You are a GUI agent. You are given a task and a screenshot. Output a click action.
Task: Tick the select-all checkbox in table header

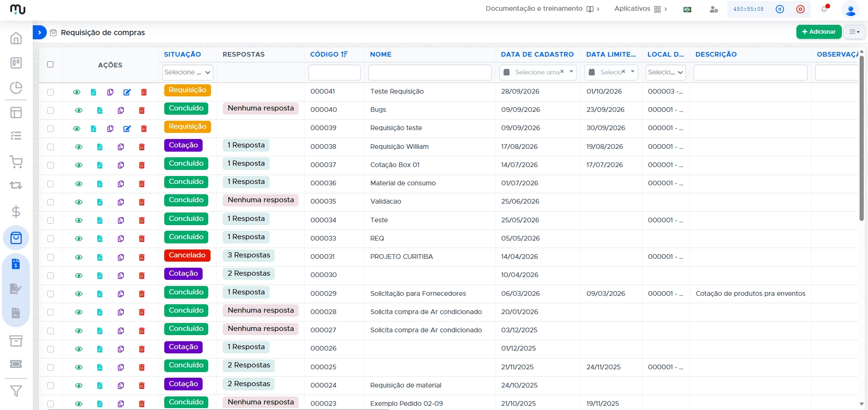coord(51,65)
